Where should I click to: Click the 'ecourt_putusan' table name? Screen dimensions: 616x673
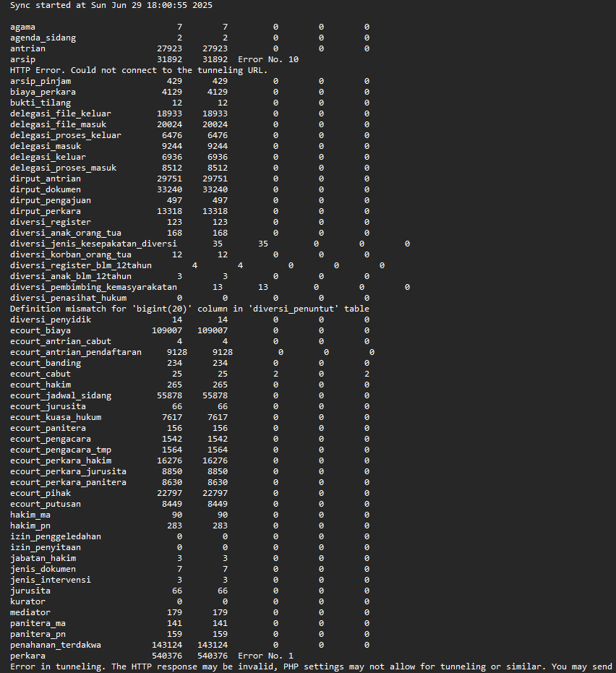[46, 504]
